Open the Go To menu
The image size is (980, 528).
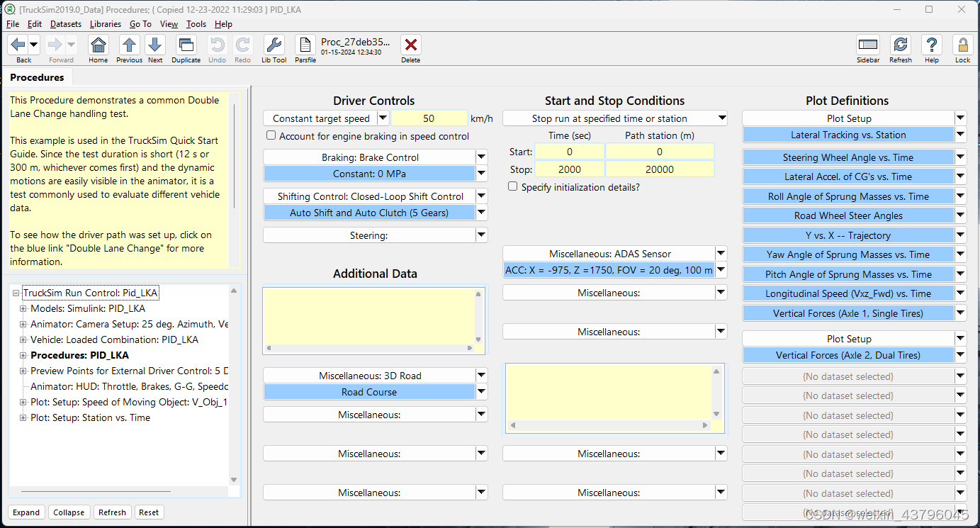140,24
